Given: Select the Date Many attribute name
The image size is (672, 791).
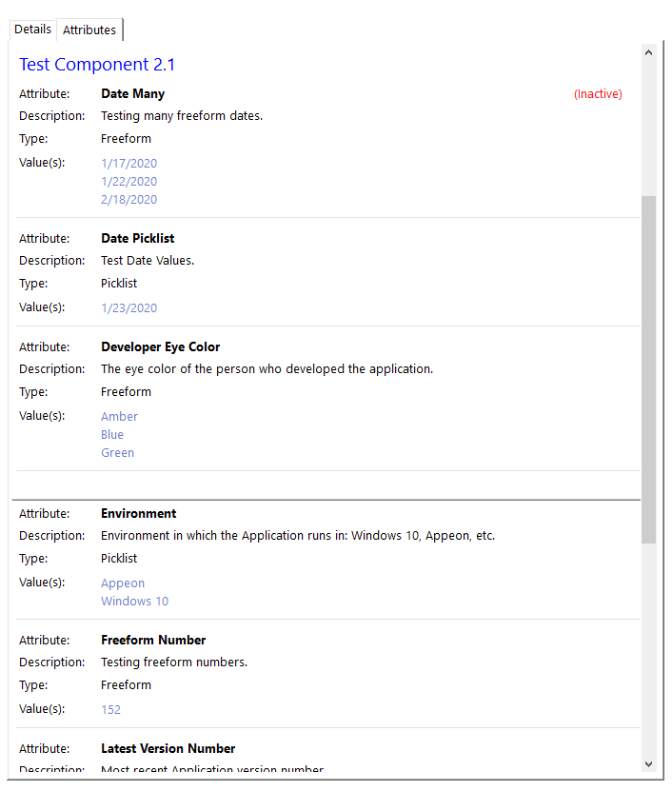Looking at the screenshot, I should [x=132, y=94].
